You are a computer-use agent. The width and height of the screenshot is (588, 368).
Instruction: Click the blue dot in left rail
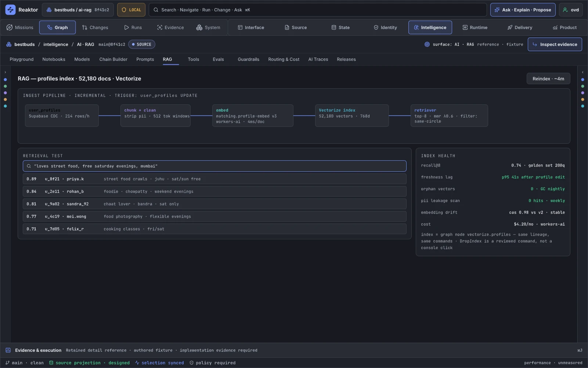pos(5,79)
